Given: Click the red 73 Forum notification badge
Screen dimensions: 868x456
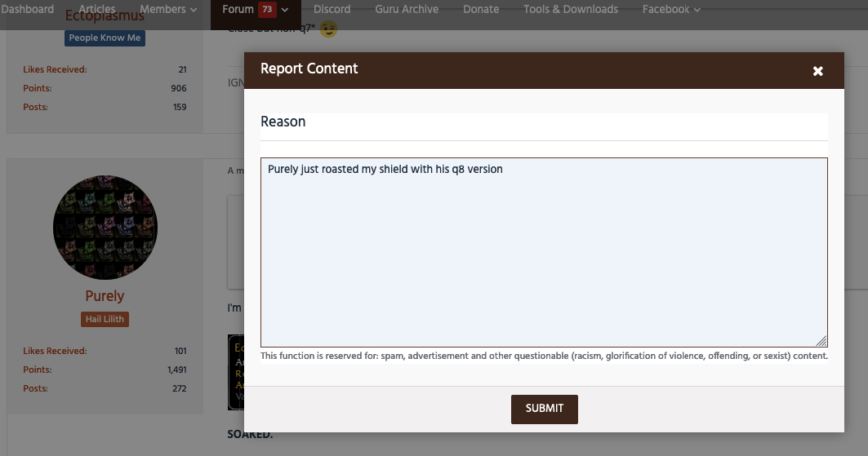Looking at the screenshot, I should click(x=266, y=10).
